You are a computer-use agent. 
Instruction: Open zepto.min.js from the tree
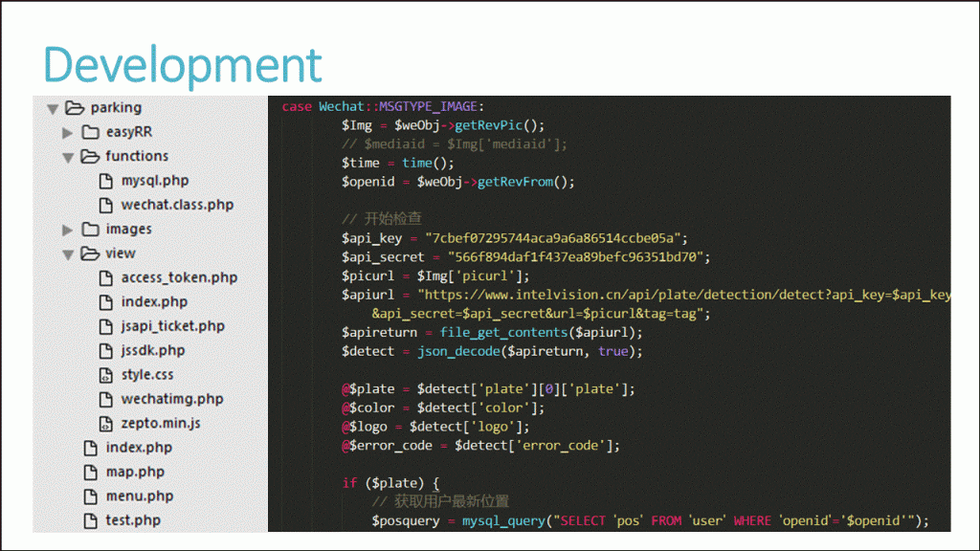pos(161,424)
